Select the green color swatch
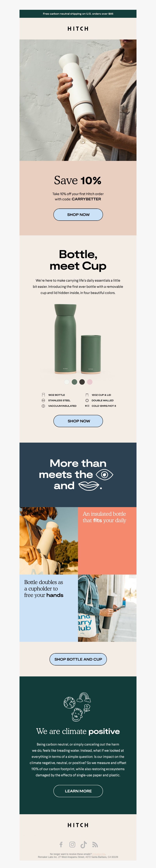The width and height of the screenshot is (156, 868). click(74, 382)
